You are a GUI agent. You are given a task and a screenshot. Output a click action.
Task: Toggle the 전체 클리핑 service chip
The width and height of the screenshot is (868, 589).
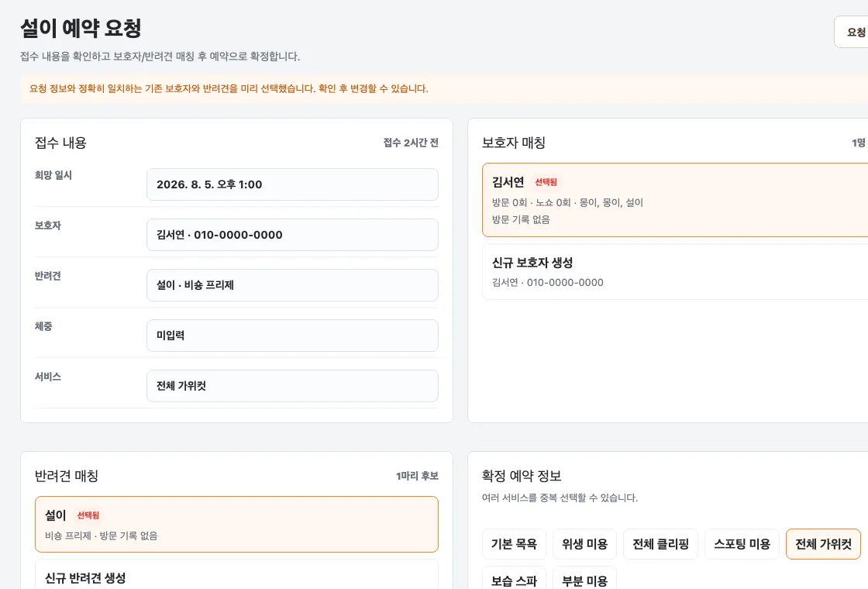coord(660,544)
